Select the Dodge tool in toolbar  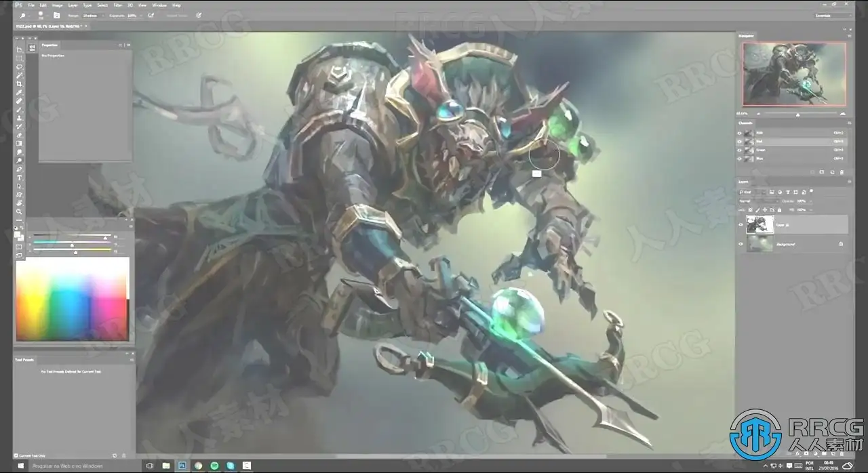pyautogui.click(x=19, y=161)
